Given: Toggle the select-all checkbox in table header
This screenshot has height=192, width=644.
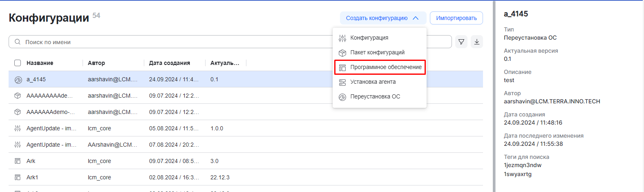Looking at the screenshot, I should (x=18, y=63).
